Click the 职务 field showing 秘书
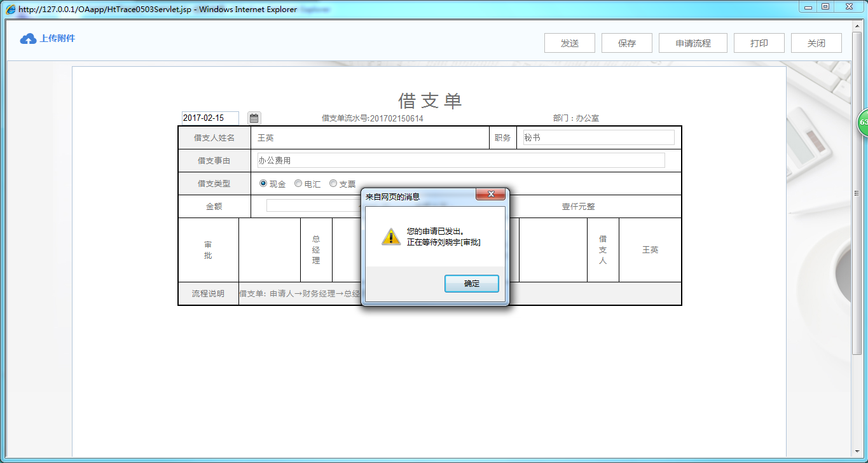This screenshot has width=868, height=463. (596, 137)
